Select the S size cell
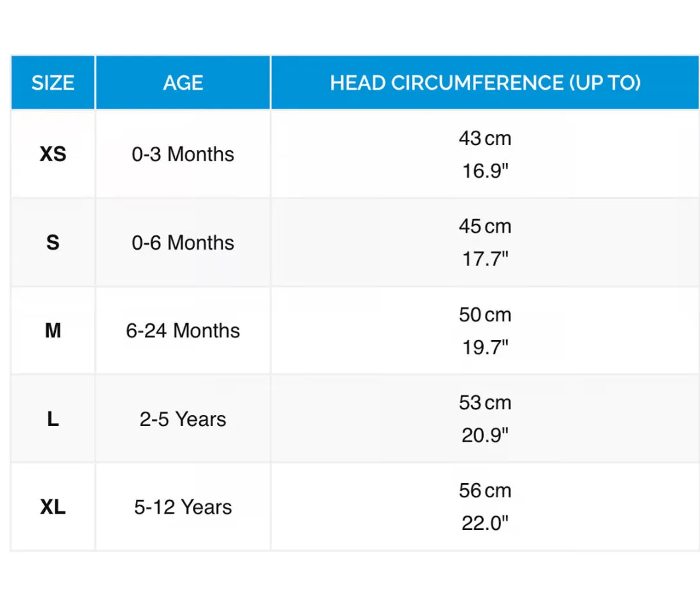Viewport: 700px width, 614px height. pos(53,243)
